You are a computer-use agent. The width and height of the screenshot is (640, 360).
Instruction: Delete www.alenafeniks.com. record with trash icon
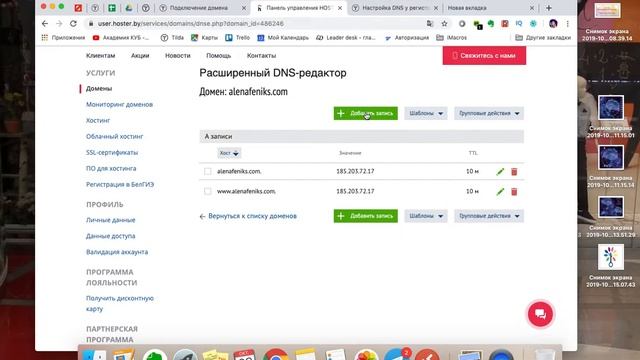click(514, 191)
